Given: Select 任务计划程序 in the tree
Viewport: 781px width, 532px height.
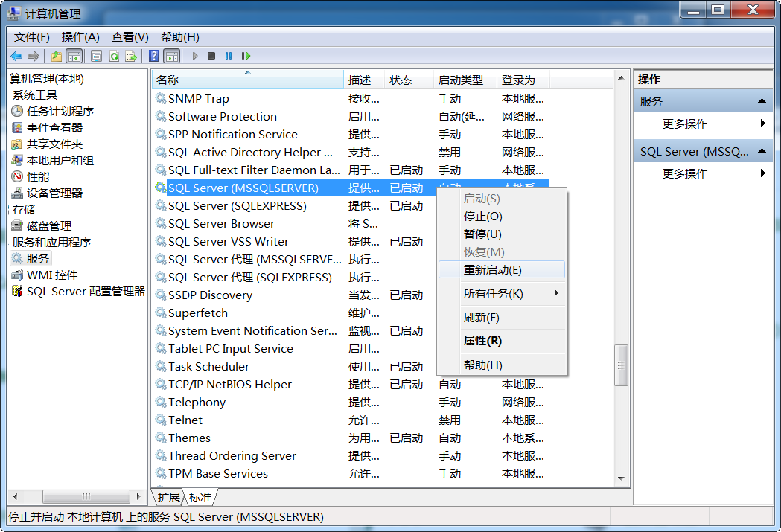Looking at the screenshot, I should pos(60,112).
